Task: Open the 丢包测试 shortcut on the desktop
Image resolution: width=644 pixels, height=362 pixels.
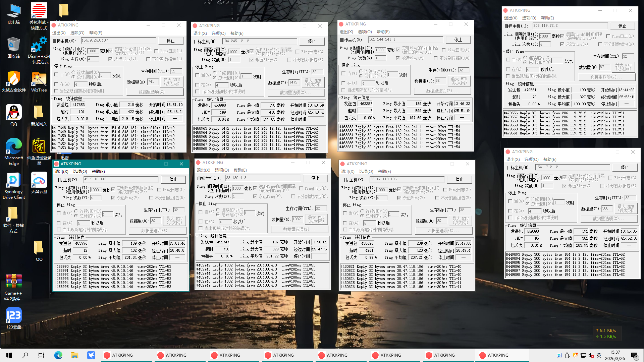Action: point(39,16)
